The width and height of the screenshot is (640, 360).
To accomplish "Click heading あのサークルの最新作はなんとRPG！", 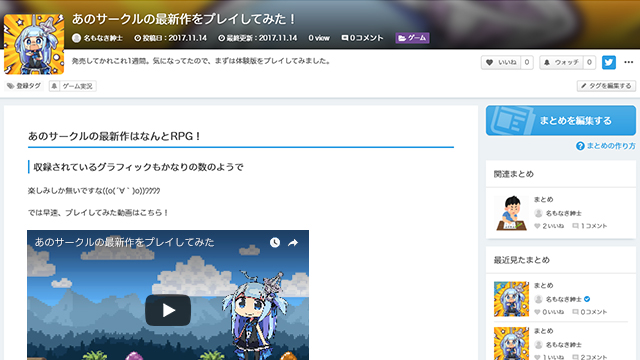I will coord(114,136).
